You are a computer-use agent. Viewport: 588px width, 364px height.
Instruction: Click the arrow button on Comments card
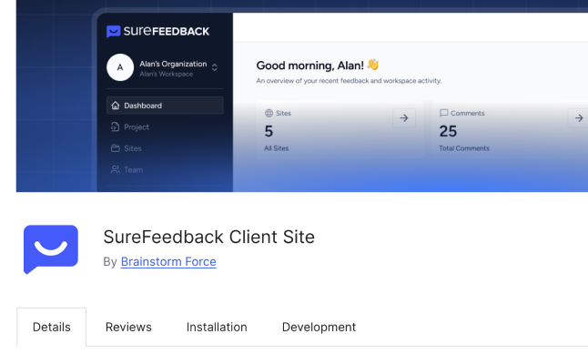579,118
